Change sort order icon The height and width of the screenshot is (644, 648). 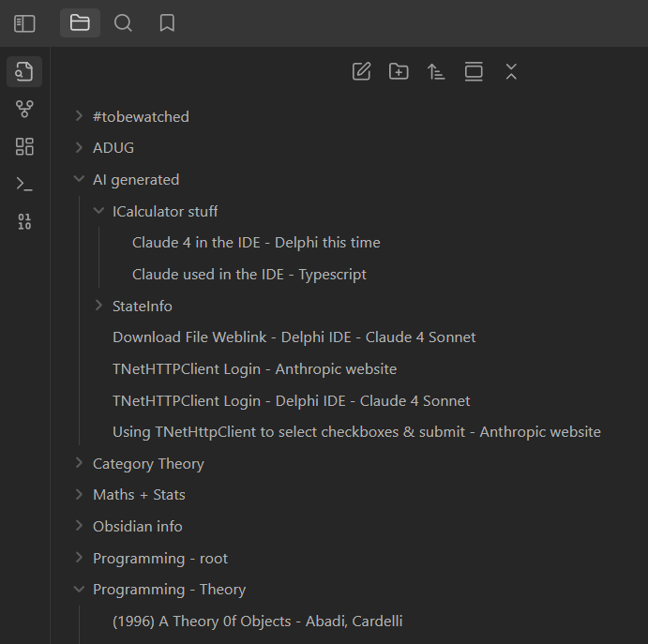[436, 71]
